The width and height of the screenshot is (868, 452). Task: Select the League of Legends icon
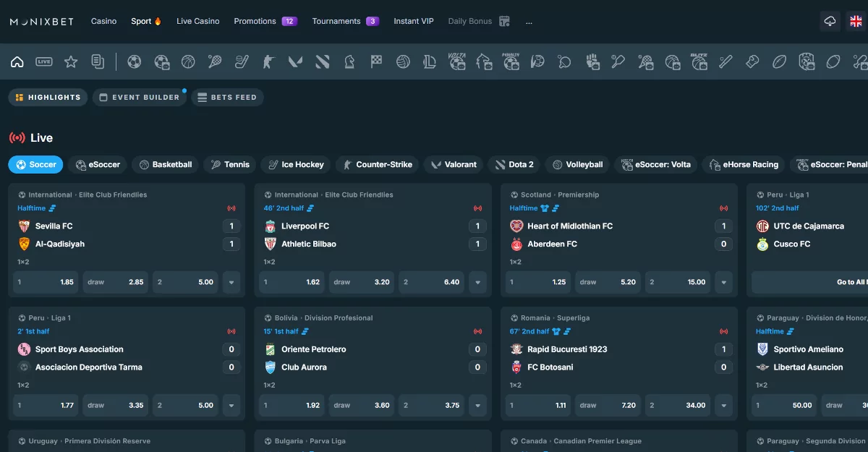coord(430,61)
